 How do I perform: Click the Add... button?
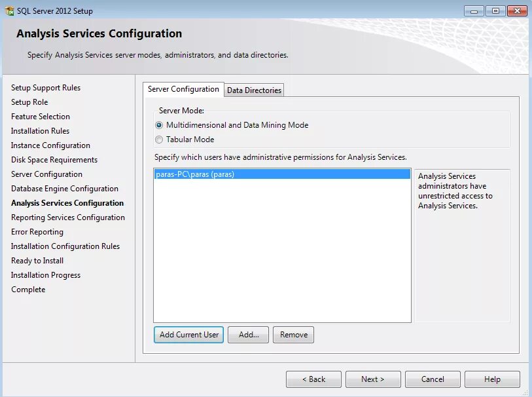[x=249, y=335]
